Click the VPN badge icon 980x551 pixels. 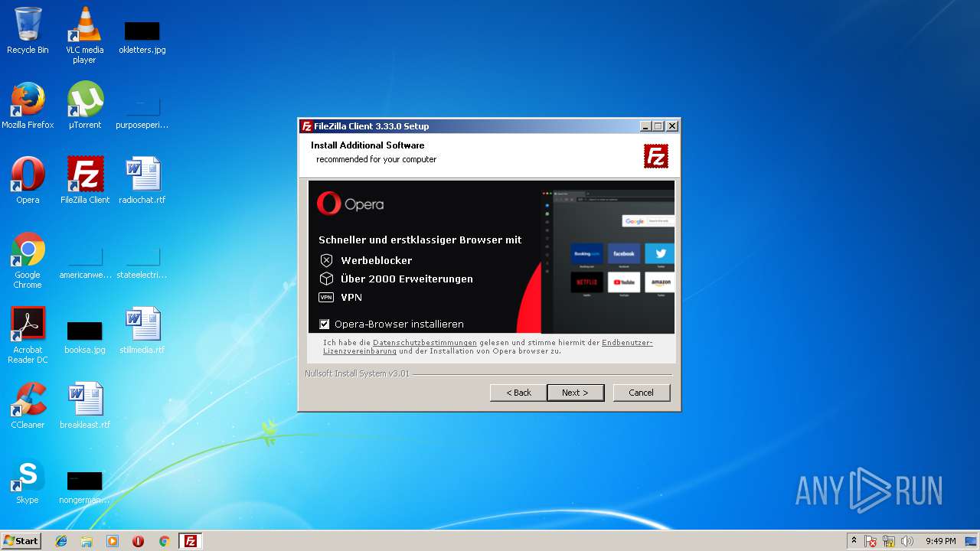coord(326,297)
